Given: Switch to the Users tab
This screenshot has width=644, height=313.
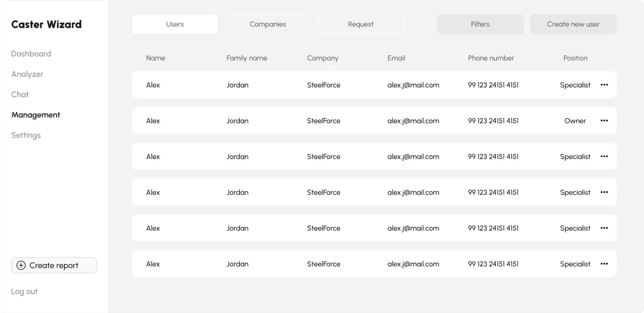Looking at the screenshot, I should 175,24.
